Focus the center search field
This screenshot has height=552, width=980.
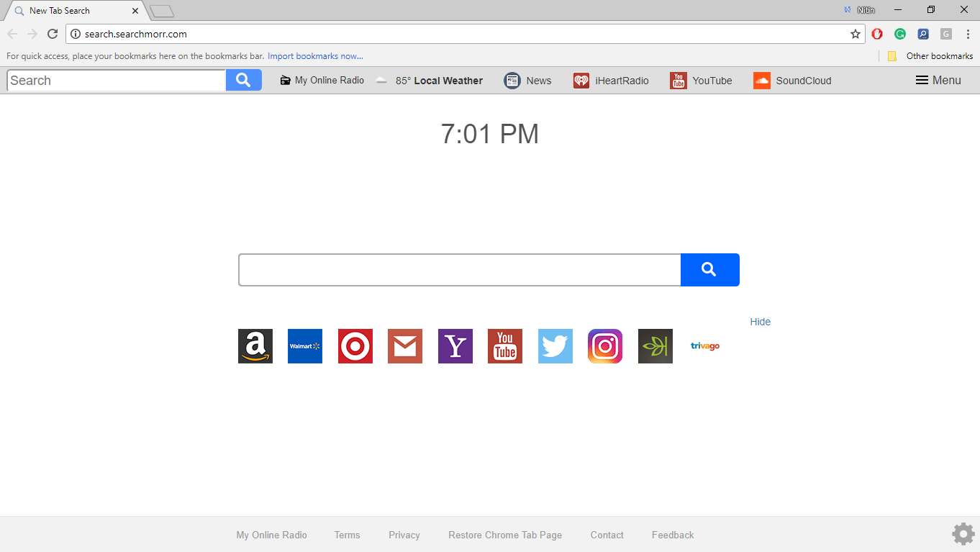point(460,270)
